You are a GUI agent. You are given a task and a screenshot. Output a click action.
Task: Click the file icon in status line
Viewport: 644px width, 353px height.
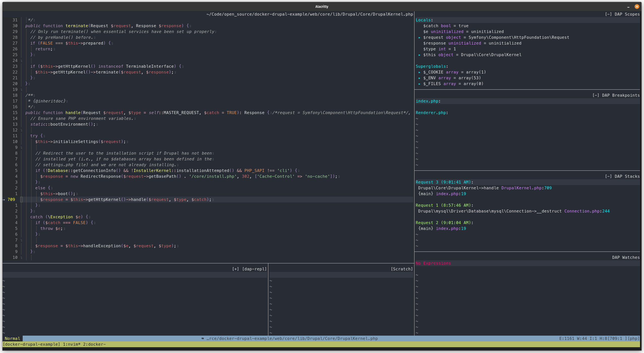(x=203, y=339)
